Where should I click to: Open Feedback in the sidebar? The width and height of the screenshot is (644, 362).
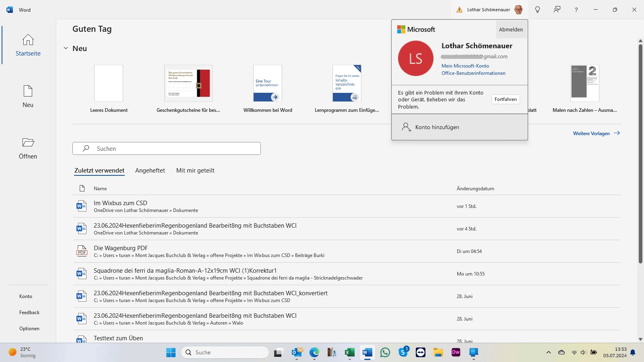[x=29, y=313]
